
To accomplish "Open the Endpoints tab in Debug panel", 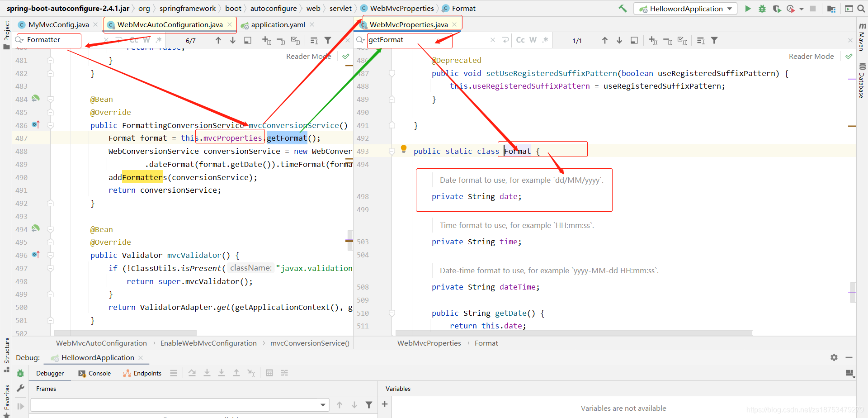I will point(142,373).
